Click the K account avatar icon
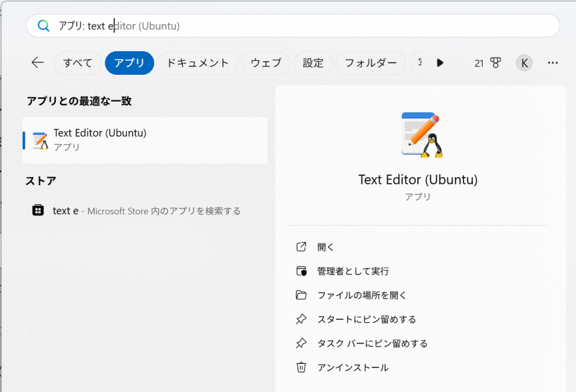The image size is (576, 392). point(524,62)
